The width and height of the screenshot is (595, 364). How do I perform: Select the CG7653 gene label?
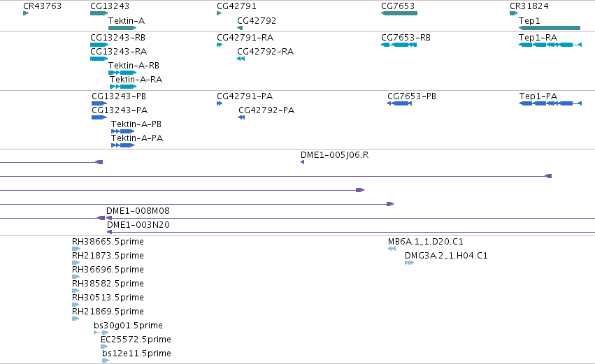tap(398, 6)
